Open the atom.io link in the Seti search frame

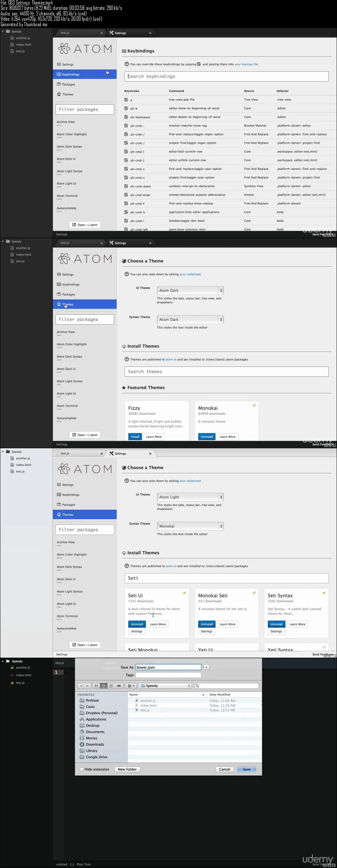(171, 566)
